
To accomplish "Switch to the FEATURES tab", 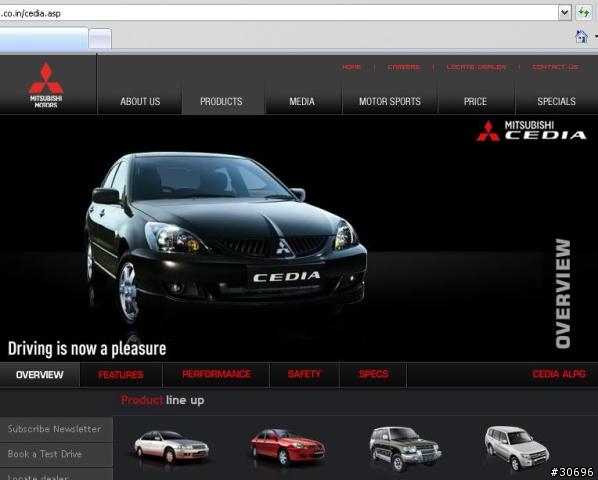I will click(121, 375).
